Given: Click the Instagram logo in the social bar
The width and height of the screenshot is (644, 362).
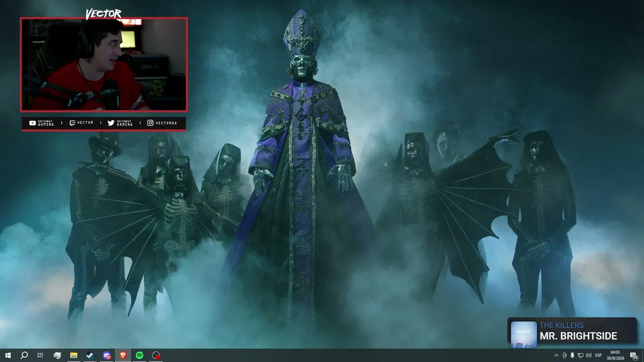Looking at the screenshot, I should click(x=150, y=123).
